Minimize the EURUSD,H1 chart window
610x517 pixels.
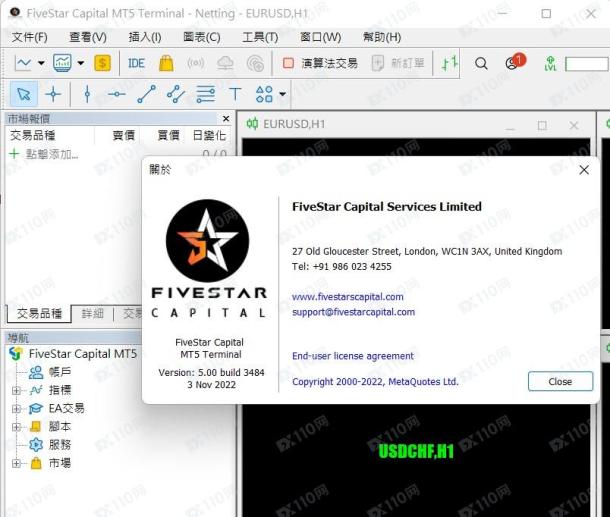click(x=510, y=128)
